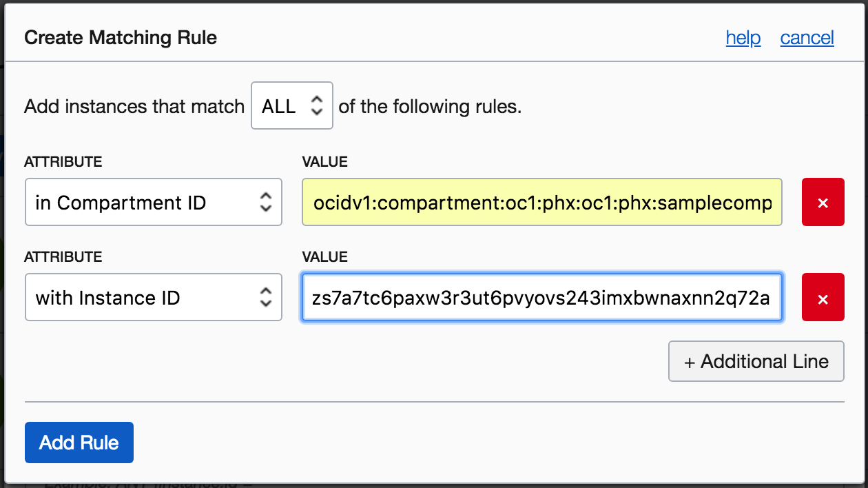Click the ATTRIBUTE label above Compartment ID
This screenshot has width=868, height=488.
[63, 162]
